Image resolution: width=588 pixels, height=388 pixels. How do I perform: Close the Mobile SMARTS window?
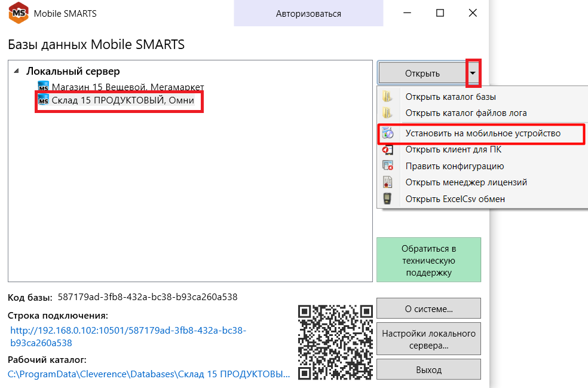point(473,13)
